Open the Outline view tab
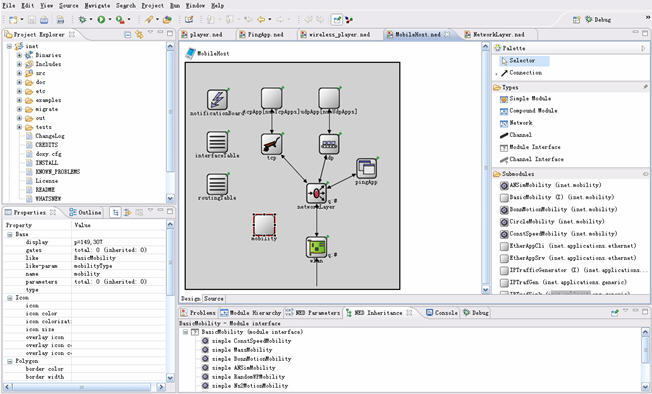Image resolution: width=652 pixels, height=394 pixels. pyautogui.click(x=86, y=212)
